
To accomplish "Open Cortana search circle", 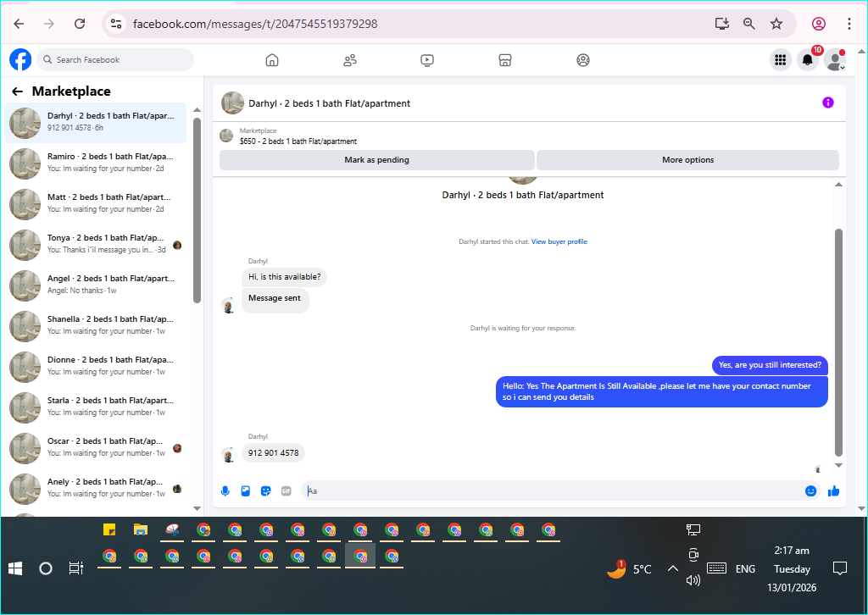I will click(x=46, y=568).
